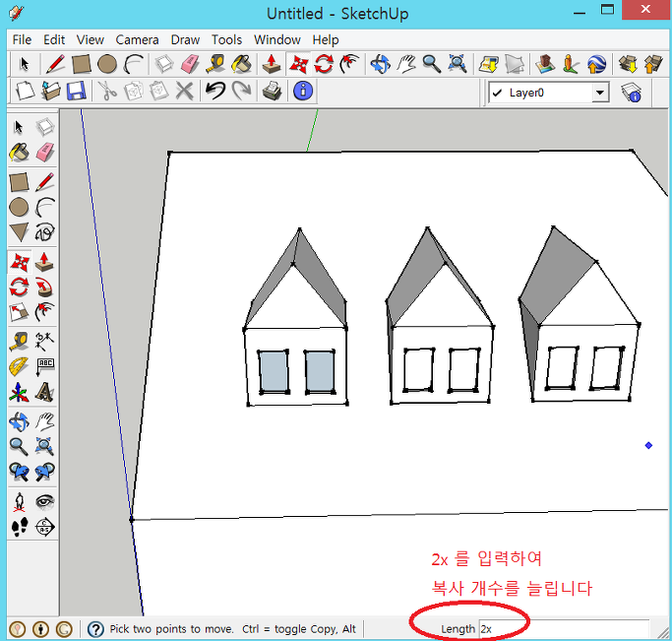
Task: Click the Save floppy disk icon
Action: 77,91
